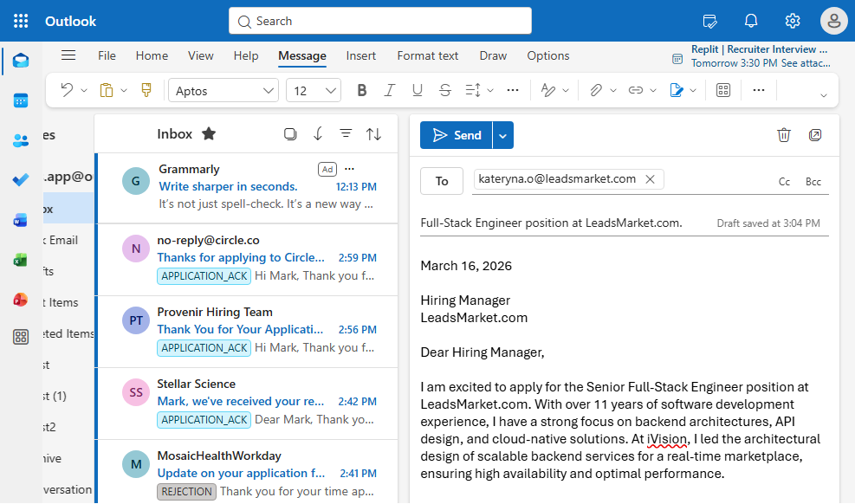Click in the Search box
The width and height of the screenshot is (855, 504).
(380, 21)
